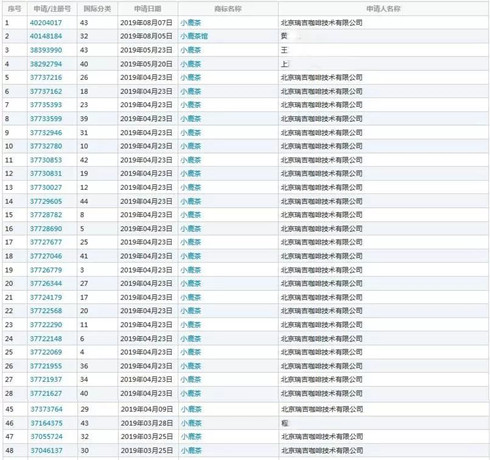The image size is (490, 460).
Task: Click registration number 37732946
Action: 46,133
